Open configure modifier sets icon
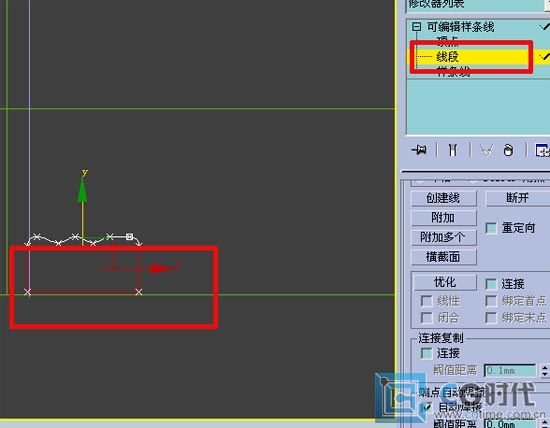The height and width of the screenshot is (428, 550). pyautogui.click(x=542, y=150)
